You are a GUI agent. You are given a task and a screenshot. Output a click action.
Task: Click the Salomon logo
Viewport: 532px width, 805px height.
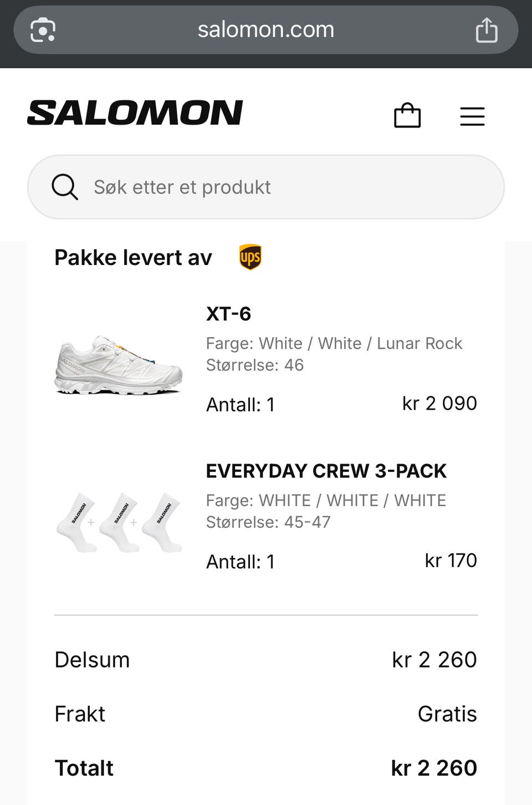tap(135, 113)
